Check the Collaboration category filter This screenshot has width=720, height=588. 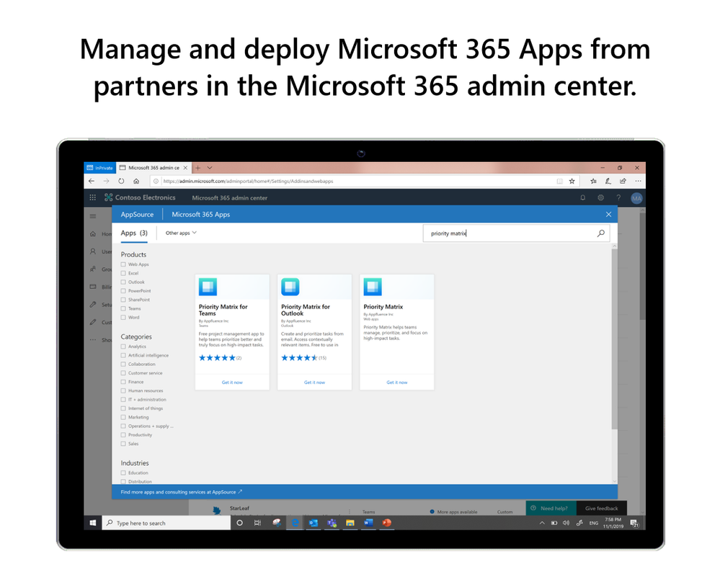coord(123,364)
